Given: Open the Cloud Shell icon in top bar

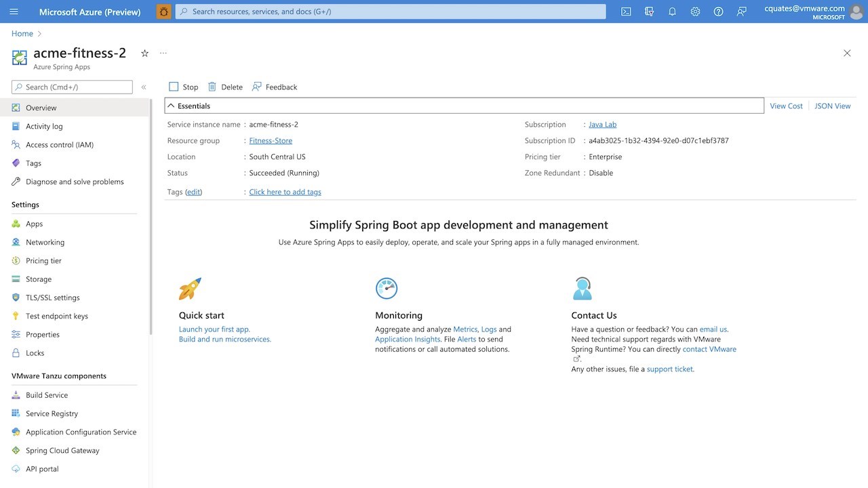Looking at the screenshot, I should 627,12.
